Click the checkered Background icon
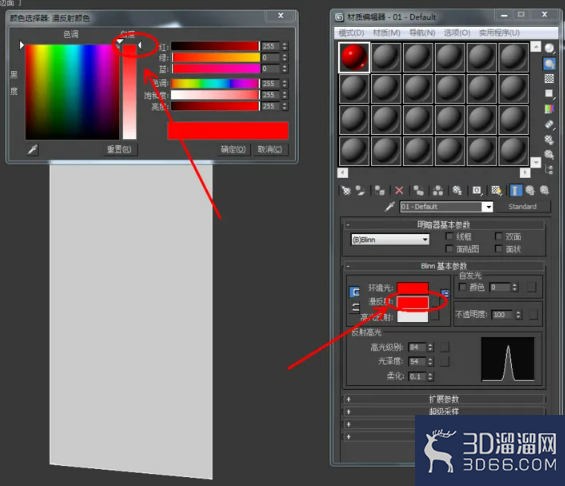Screen dimensions: 565x486 click(x=549, y=79)
